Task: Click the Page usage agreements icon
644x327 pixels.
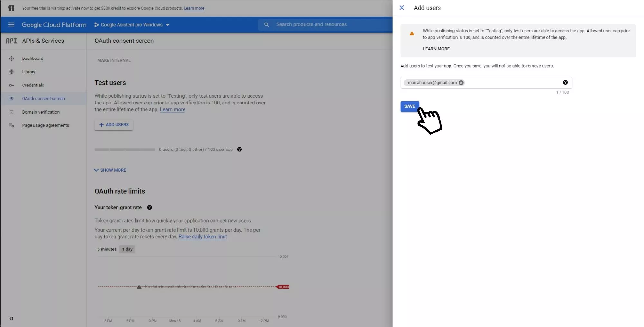Action: click(x=11, y=125)
